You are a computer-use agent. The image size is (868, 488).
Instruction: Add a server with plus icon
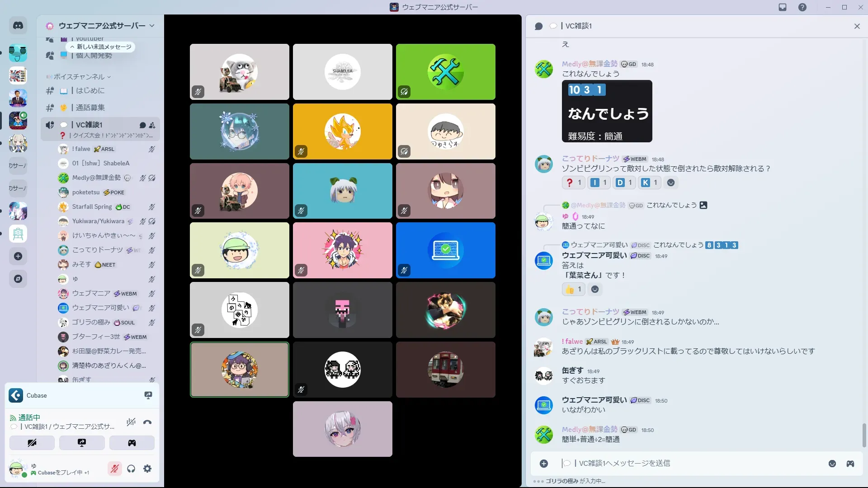(18, 256)
